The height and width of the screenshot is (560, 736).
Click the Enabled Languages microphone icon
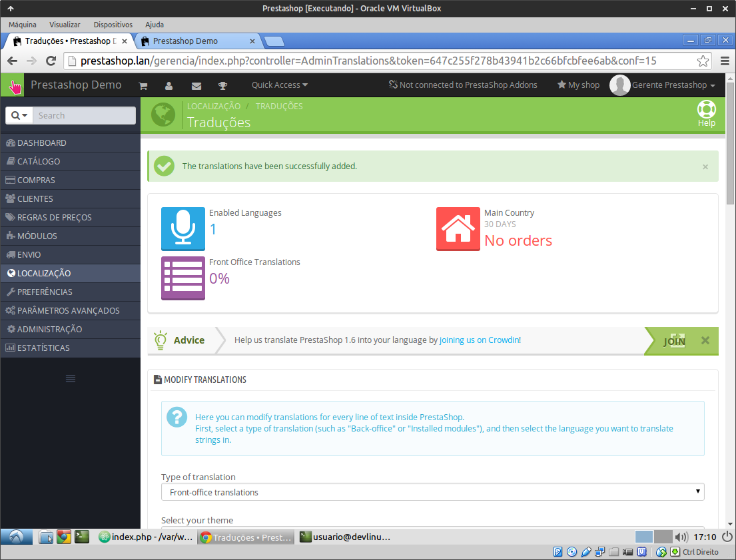click(183, 228)
